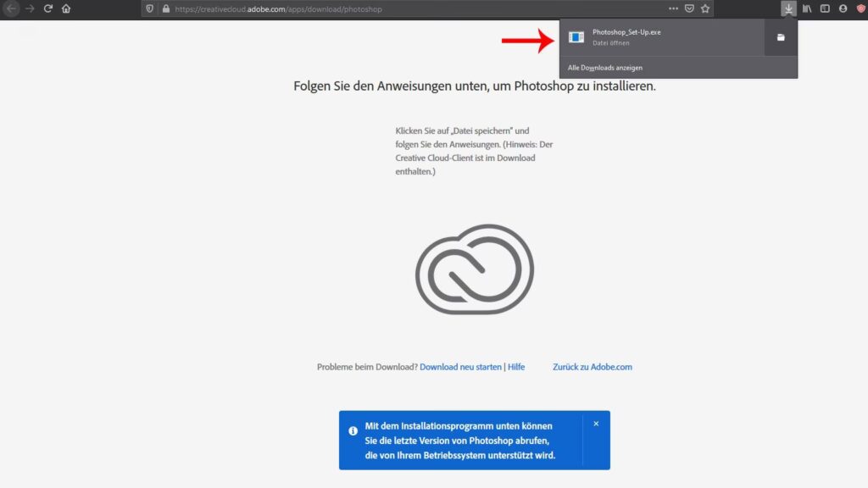Open the page actions three-dot menu
868x488 pixels.
pos(673,8)
